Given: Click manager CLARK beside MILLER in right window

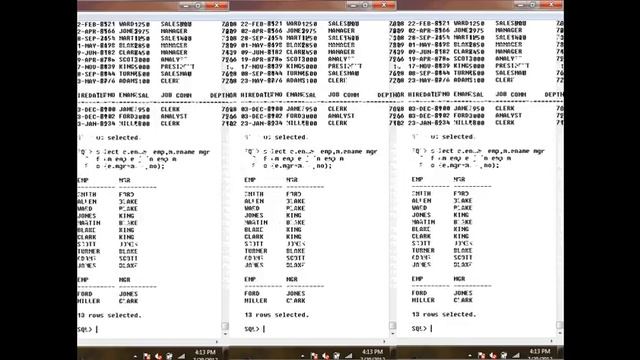Looking at the screenshot, I should click(x=463, y=300).
